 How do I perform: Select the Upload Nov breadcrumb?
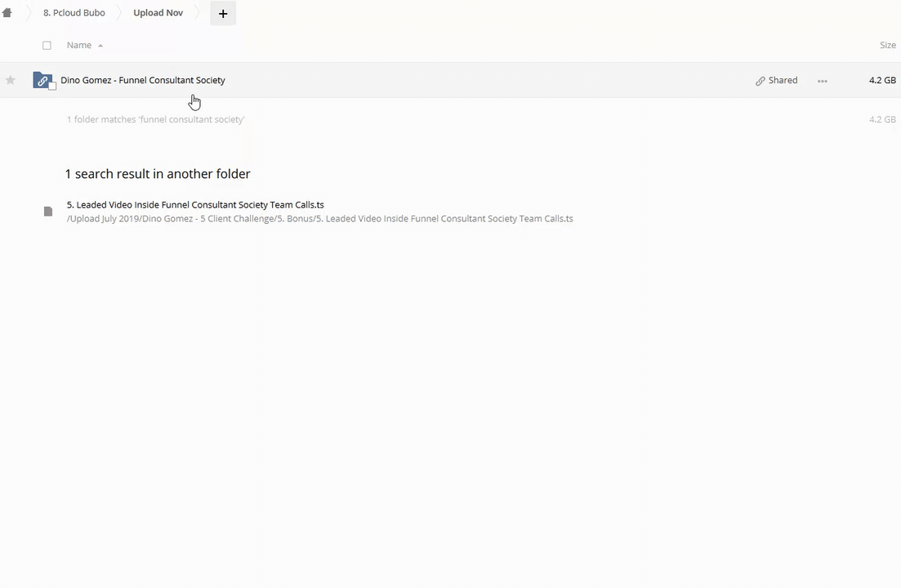pos(158,13)
